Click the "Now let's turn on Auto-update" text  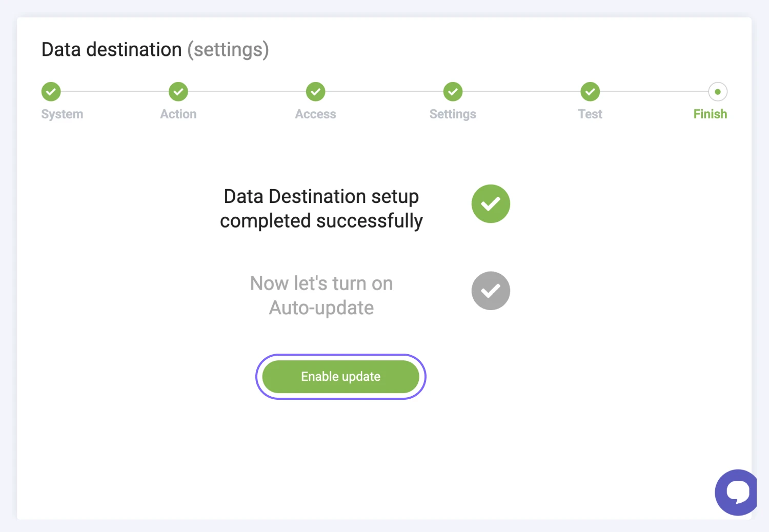click(321, 296)
